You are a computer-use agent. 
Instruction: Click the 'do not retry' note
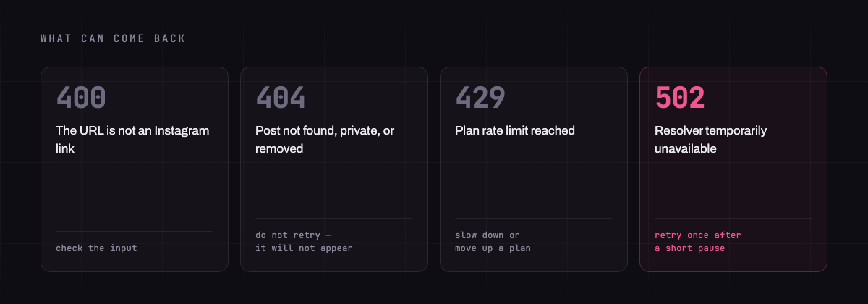coord(294,235)
